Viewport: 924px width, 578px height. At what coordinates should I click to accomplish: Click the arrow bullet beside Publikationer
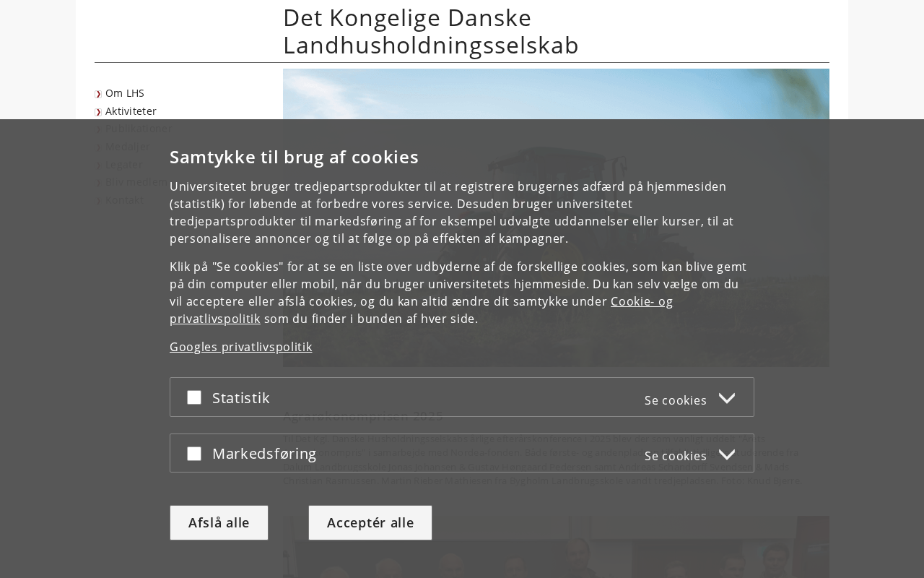(98, 129)
